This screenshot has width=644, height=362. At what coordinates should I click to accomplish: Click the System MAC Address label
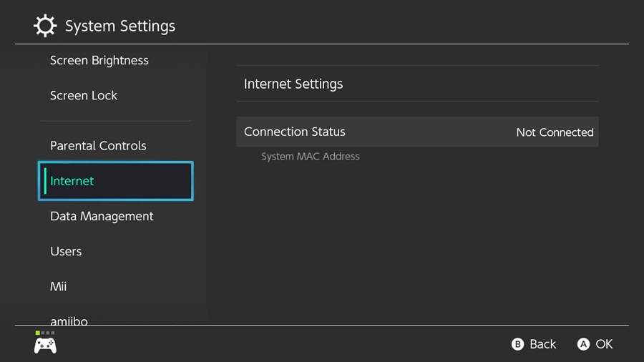310,157
